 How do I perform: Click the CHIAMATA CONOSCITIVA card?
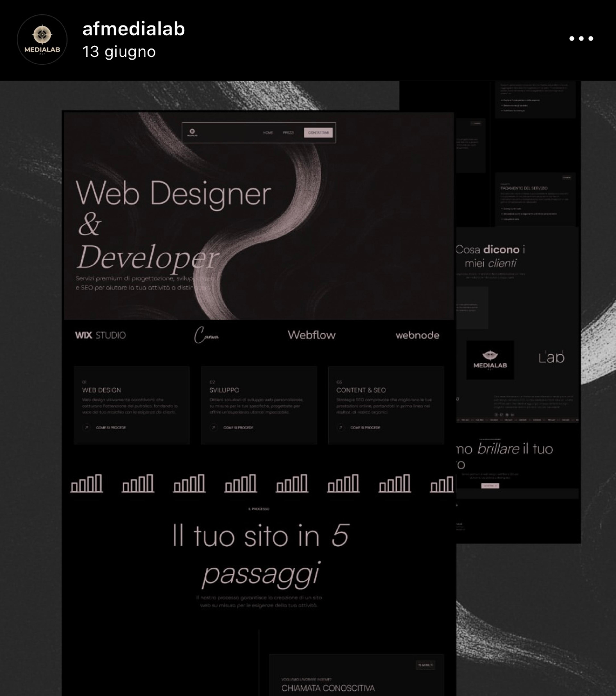pos(356,675)
